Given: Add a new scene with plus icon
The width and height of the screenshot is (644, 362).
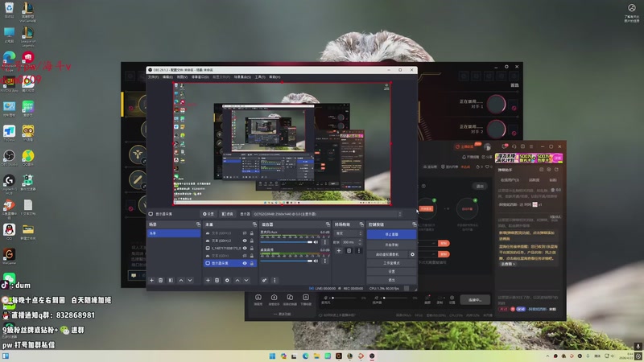Looking at the screenshot, I should click(151, 280).
